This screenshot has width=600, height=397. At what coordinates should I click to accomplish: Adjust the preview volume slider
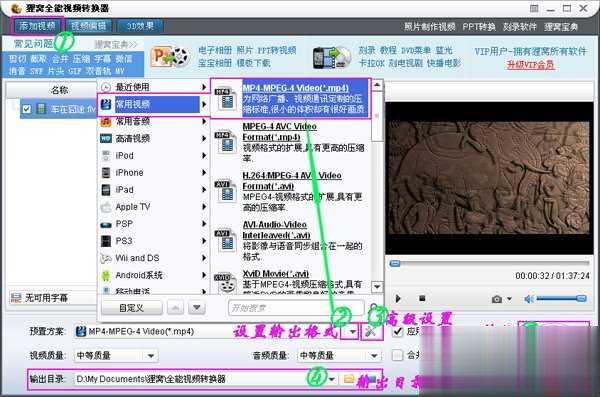tap(561, 298)
